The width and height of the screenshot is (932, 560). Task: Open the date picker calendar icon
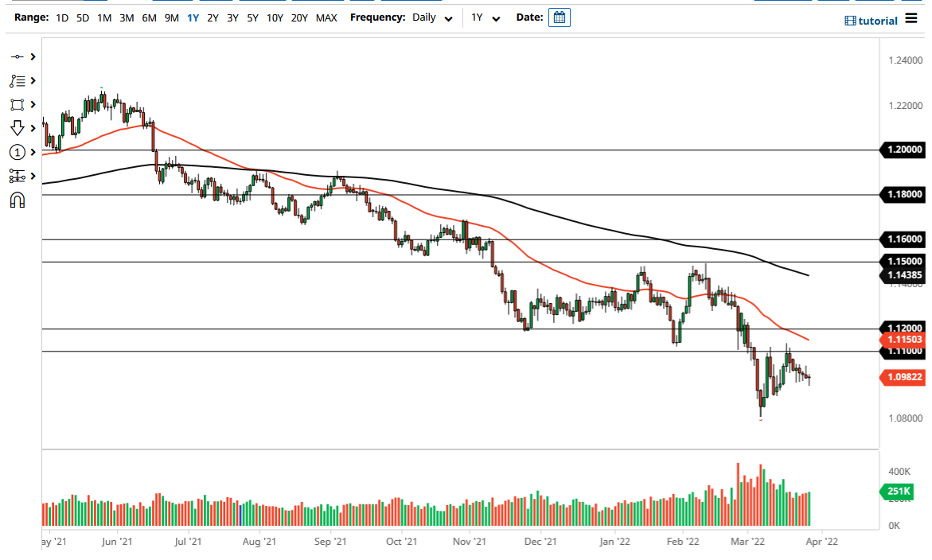pyautogui.click(x=559, y=17)
